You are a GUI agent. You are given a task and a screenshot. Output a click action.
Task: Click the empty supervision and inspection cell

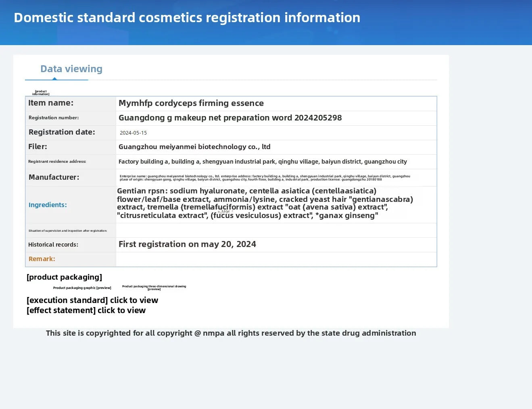point(276,230)
